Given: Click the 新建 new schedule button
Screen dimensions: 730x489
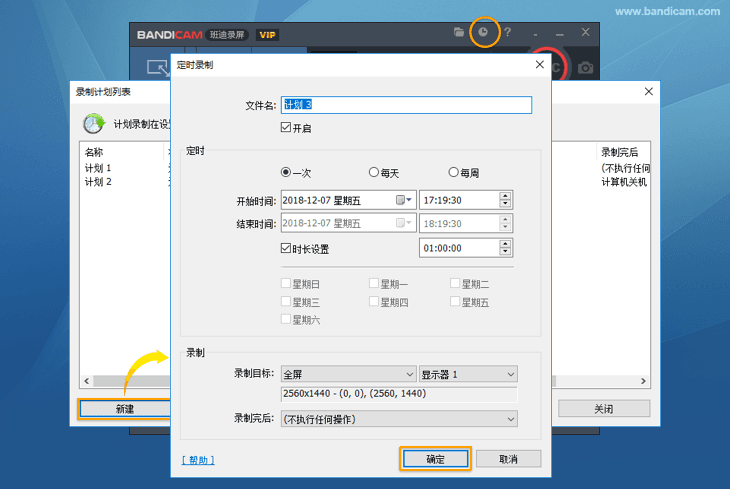Looking at the screenshot, I should [x=124, y=409].
